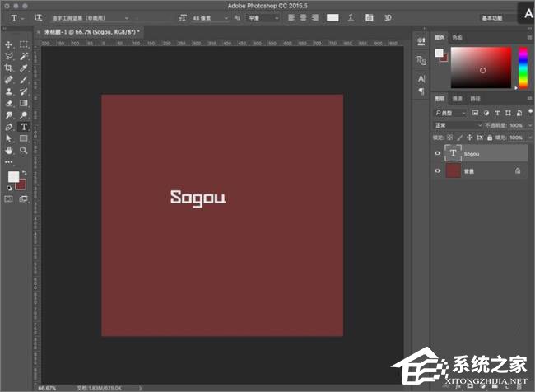Hide the Sogou text layer

coord(437,153)
